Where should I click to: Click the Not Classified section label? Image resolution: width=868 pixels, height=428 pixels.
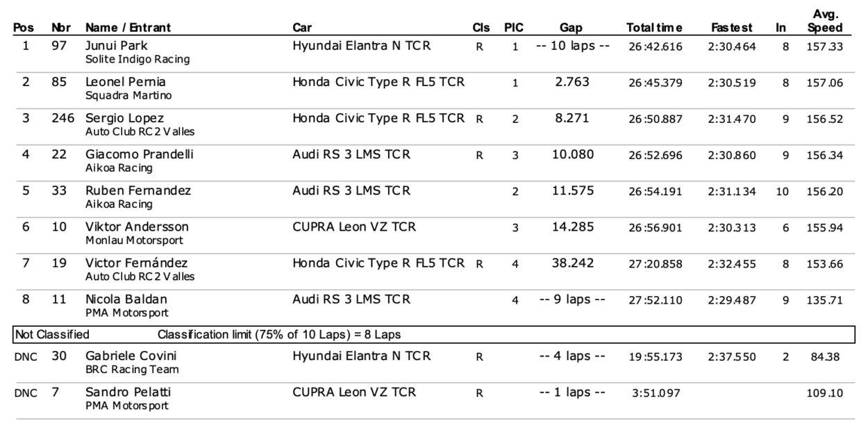tap(52, 335)
